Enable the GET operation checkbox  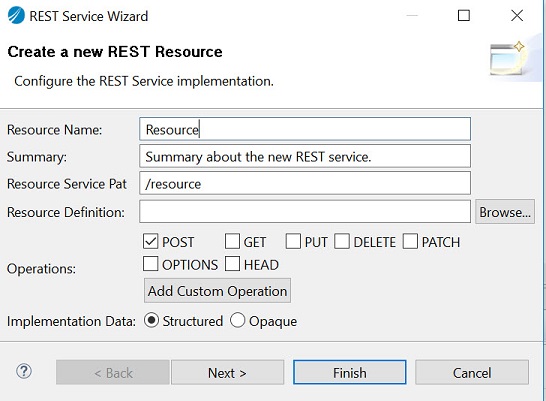pyautogui.click(x=232, y=241)
